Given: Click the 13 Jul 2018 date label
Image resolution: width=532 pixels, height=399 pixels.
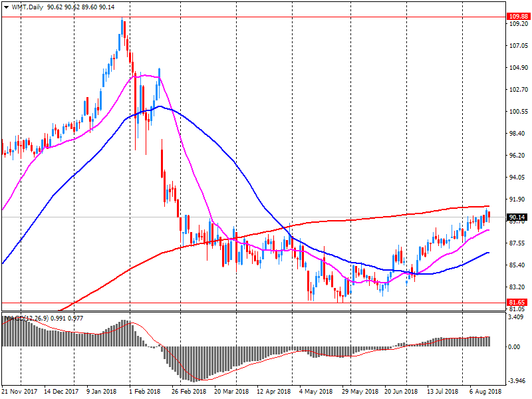Looking at the screenshot, I should click(442, 391).
